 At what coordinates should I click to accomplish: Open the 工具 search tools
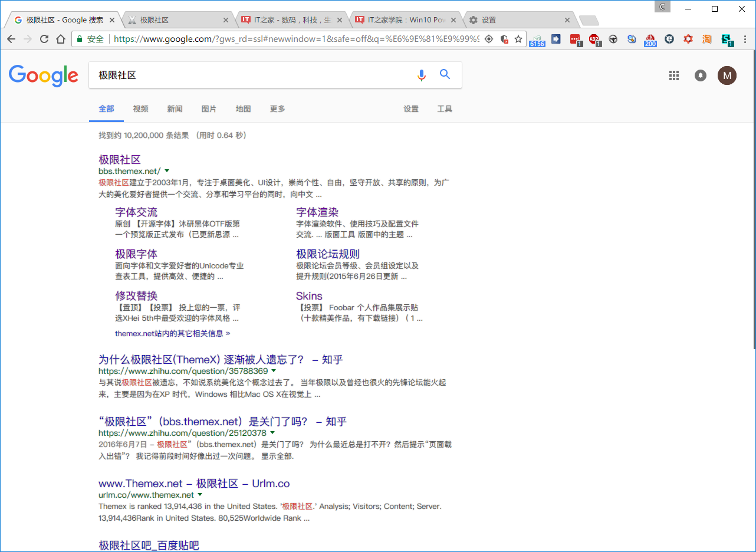(445, 109)
